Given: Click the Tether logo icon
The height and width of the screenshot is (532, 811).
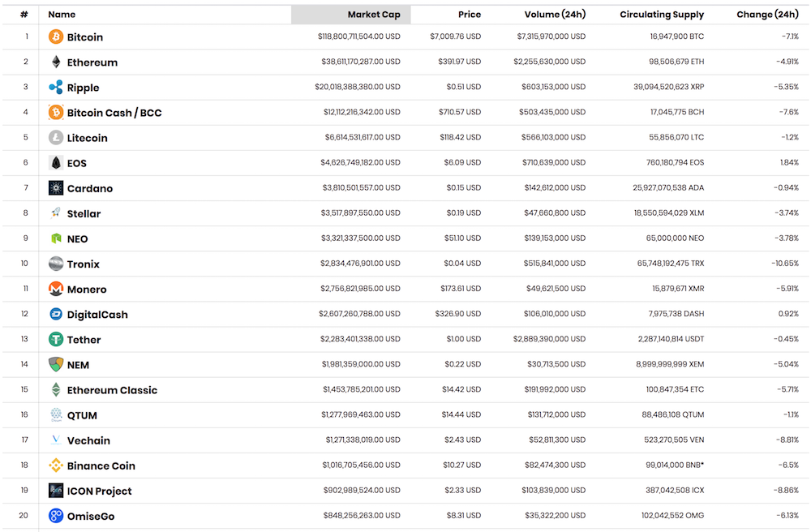Looking at the screenshot, I should coord(56,339).
